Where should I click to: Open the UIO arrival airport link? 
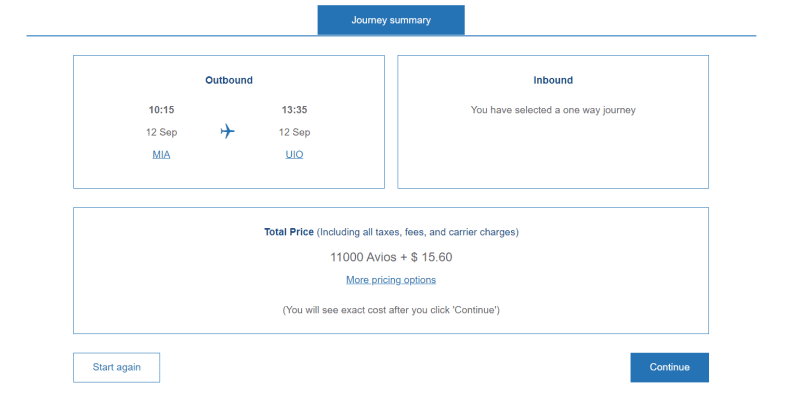click(x=294, y=154)
